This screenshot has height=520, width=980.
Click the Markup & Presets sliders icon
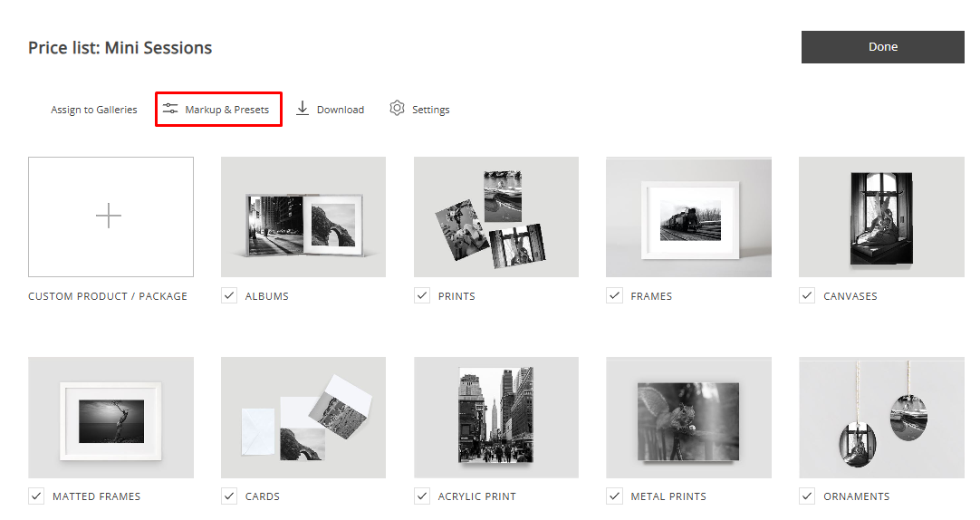[170, 109]
